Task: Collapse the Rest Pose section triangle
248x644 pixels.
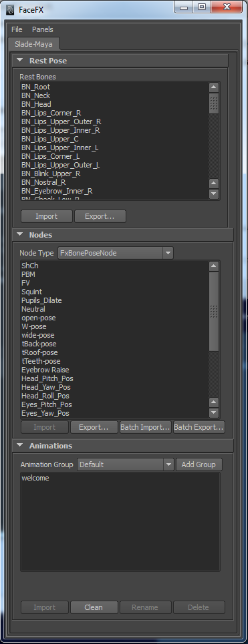Action: click(x=20, y=60)
